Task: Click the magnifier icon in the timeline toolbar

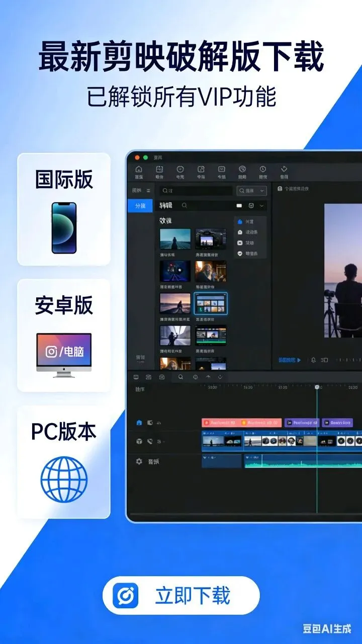Action: 180,377
